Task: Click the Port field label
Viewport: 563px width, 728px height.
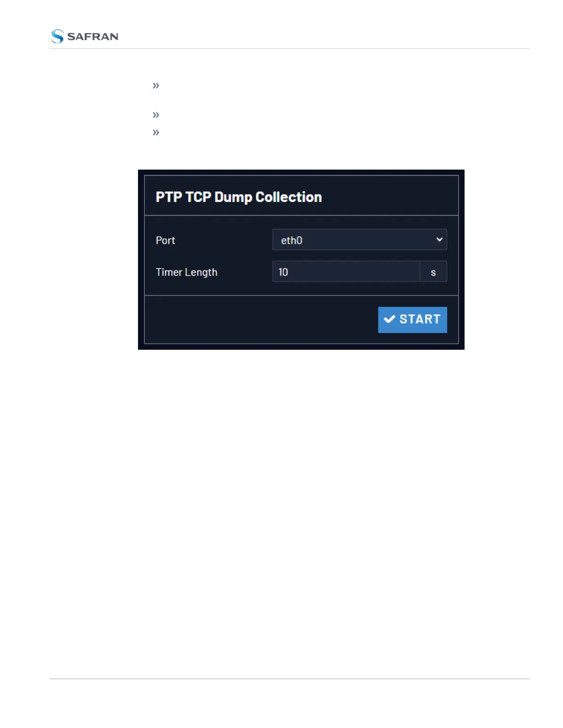Action: [166, 240]
